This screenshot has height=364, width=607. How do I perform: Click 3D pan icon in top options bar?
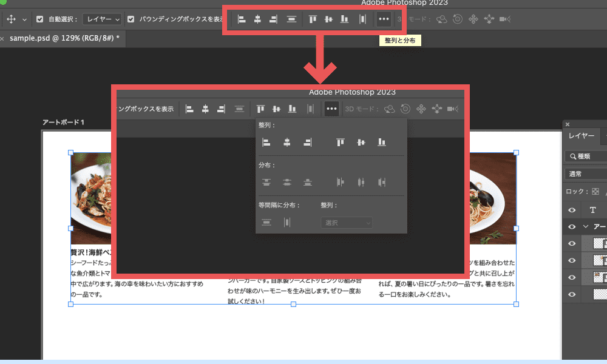tap(473, 19)
